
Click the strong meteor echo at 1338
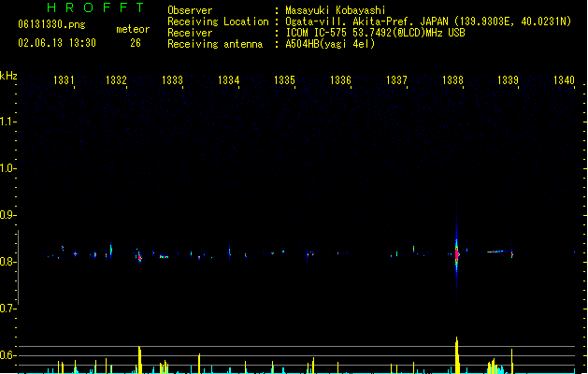(x=457, y=254)
